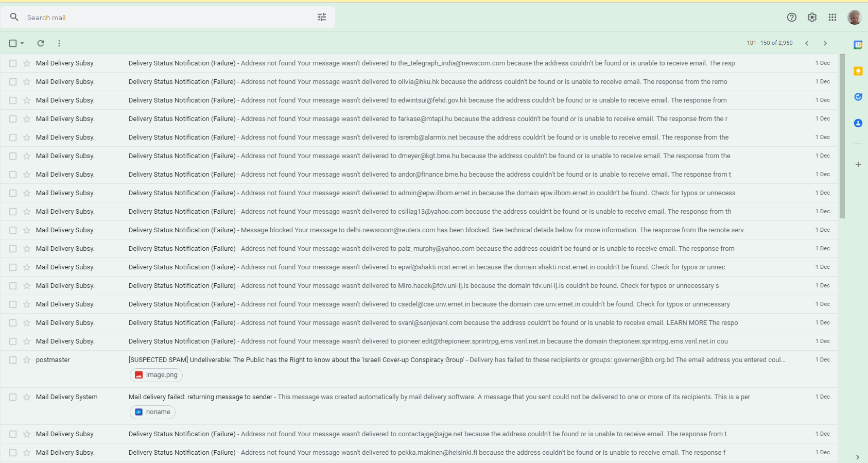Open the More actions three-dot menu
Image resolution: width=868 pixels, height=463 pixels.
coord(59,43)
